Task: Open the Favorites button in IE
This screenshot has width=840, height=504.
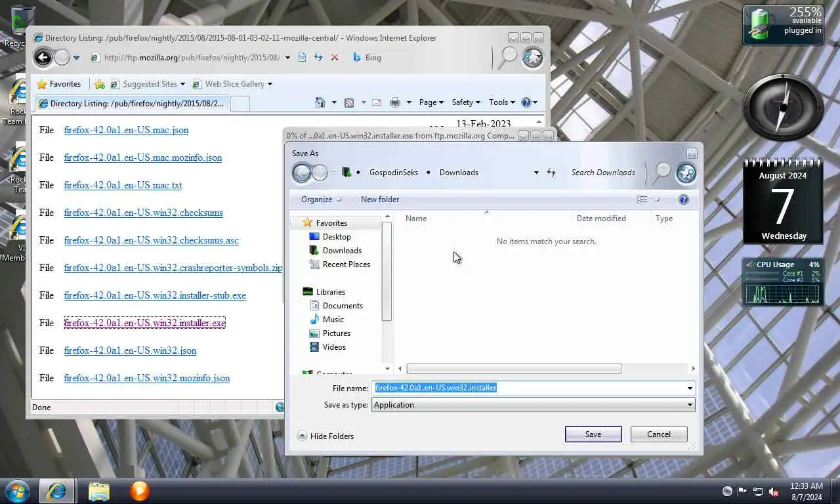Action: [x=59, y=84]
